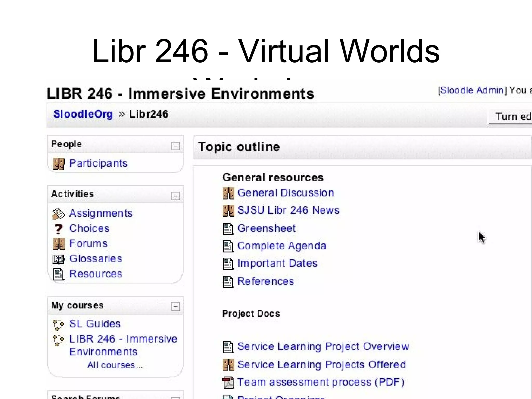Viewport: 532px width, 399px height.
Task: Click the General Discussion forum icon
Action: (x=229, y=194)
